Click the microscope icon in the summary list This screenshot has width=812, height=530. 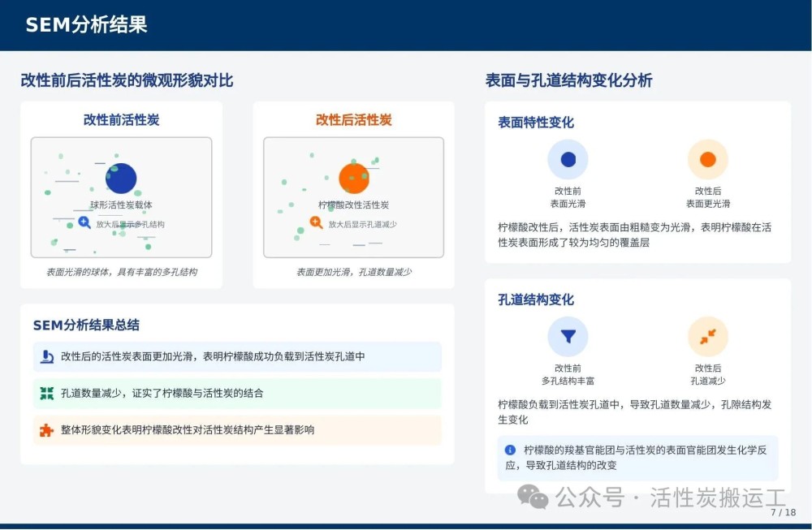tap(47, 356)
